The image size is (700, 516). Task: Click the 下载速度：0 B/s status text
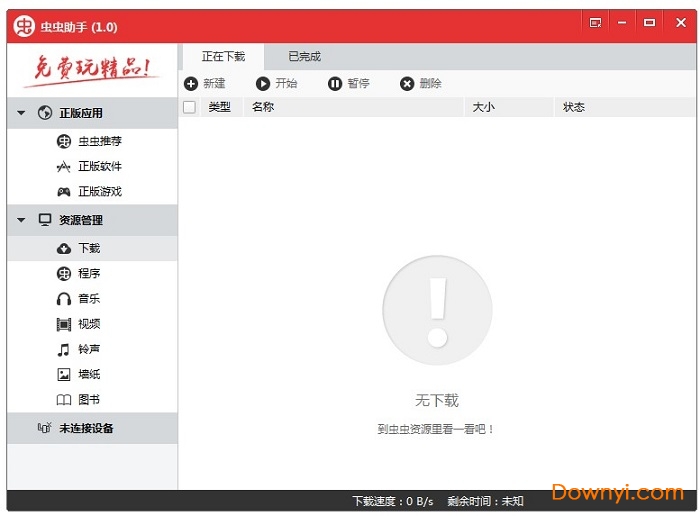pyautogui.click(x=393, y=501)
